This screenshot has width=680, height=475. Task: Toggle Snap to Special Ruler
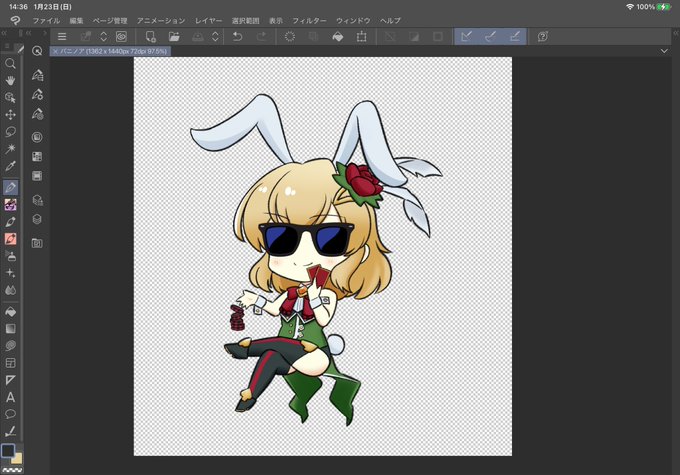[x=490, y=36]
